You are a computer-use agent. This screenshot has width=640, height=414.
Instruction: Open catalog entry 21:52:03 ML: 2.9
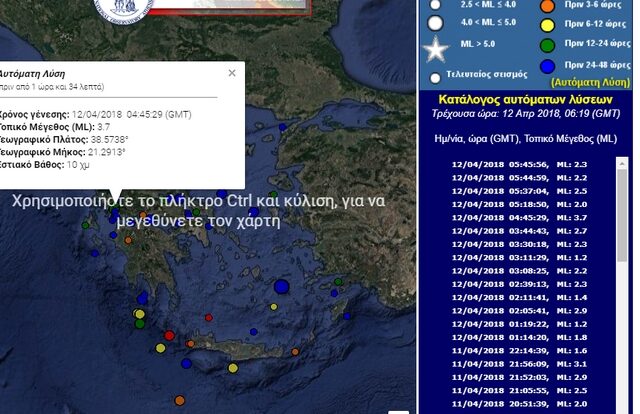point(519,377)
